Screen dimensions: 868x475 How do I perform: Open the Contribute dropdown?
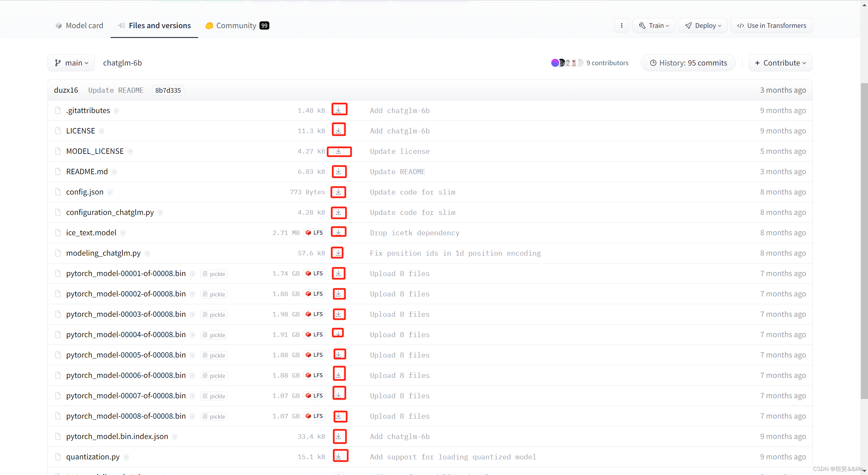pos(780,63)
